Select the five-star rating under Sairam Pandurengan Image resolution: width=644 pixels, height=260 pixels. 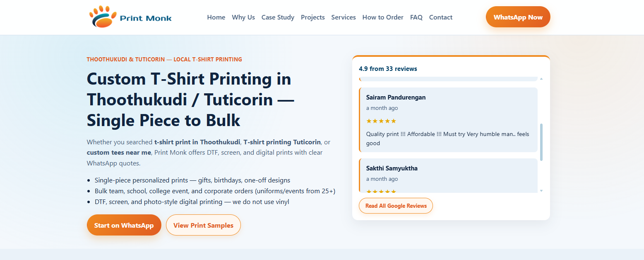pos(381,121)
